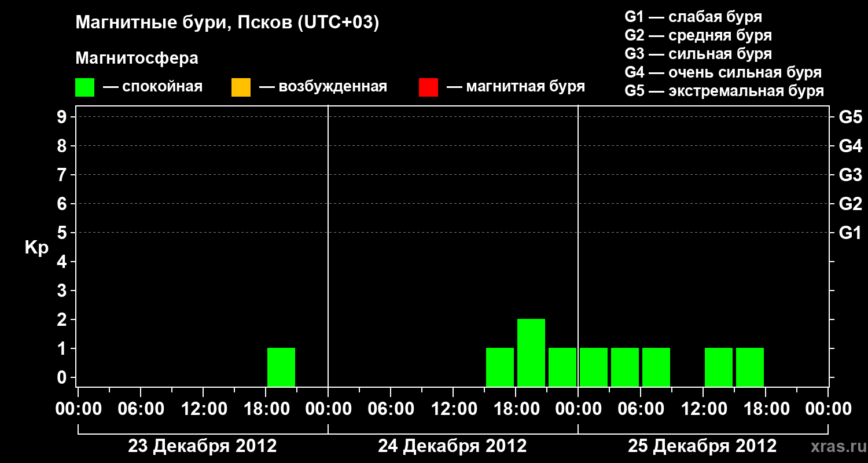The width and height of the screenshot is (868, 463).
Task: Click the orange 'возбужденная' legend swatch
Action: [x=241, y=87]
